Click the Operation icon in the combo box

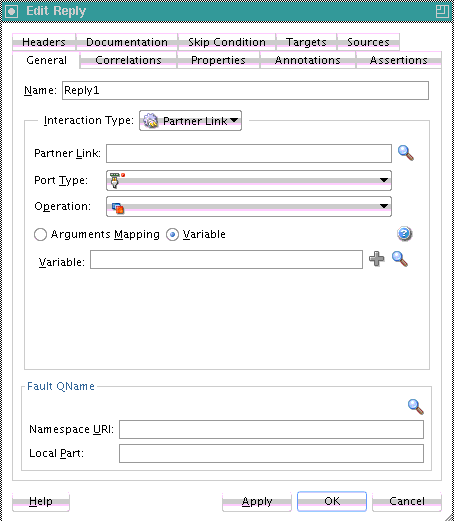point(118,208)
